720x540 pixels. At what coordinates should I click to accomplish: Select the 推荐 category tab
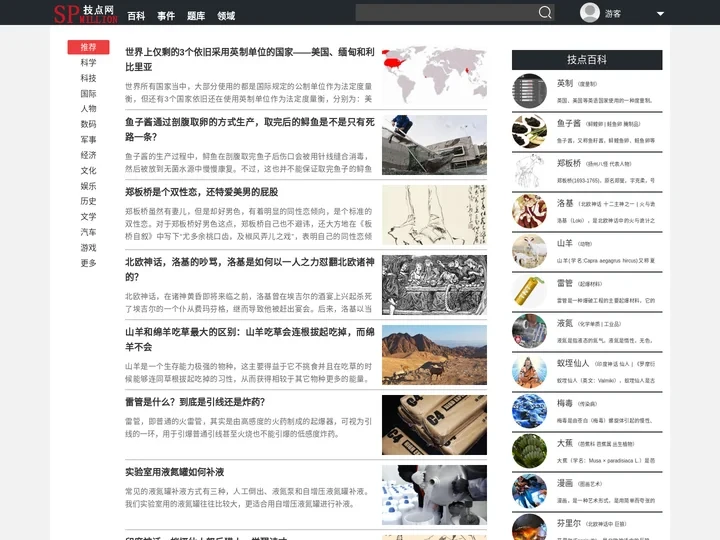click(x=88, y=47)
